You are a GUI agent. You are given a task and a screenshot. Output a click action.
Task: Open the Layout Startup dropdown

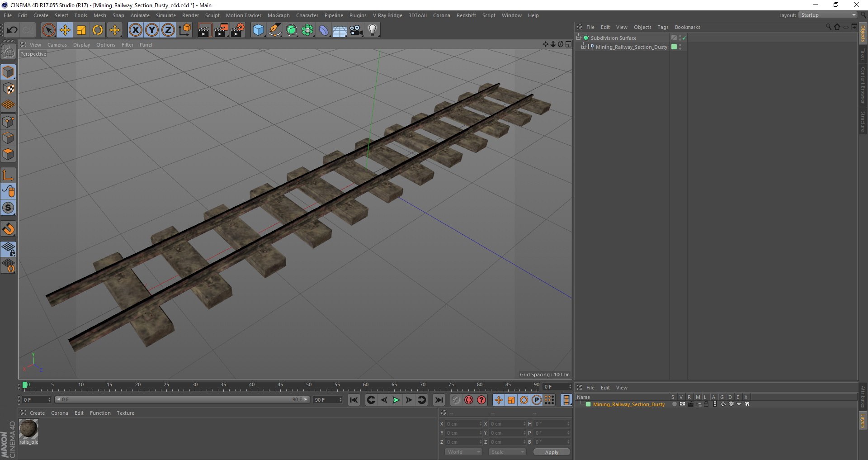click(x=828, y=15)
